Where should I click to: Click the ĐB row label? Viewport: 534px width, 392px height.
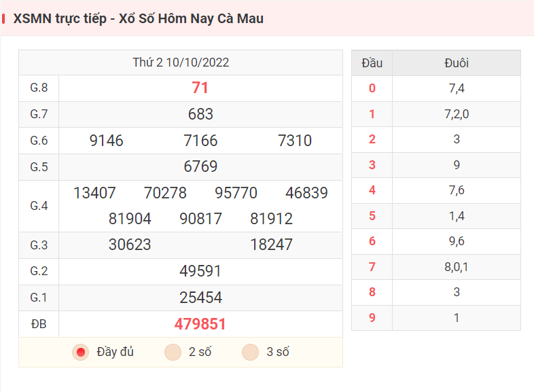tap(39, 324)
